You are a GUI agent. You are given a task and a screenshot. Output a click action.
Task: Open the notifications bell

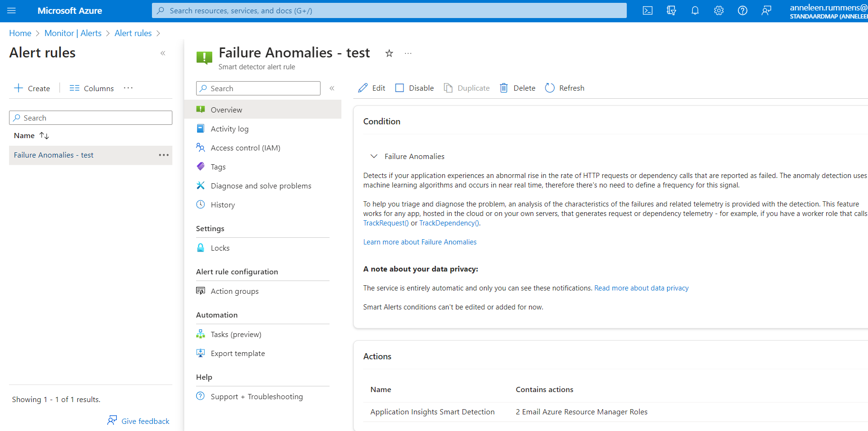tap(695, 10)
